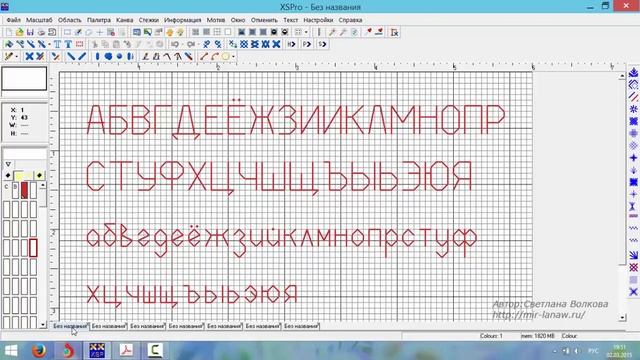
Task: Select the large blue T text tool
Action: 68,44
